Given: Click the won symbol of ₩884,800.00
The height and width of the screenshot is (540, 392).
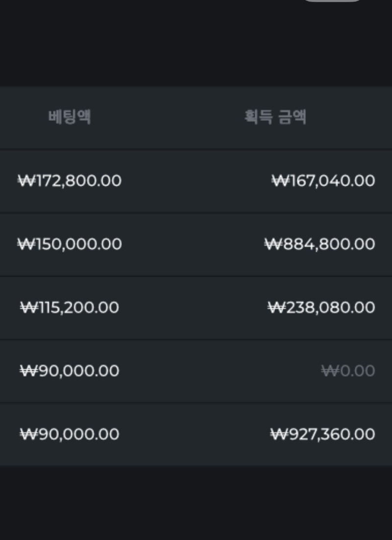Looking at the screenshot, I should click(271, 244).
